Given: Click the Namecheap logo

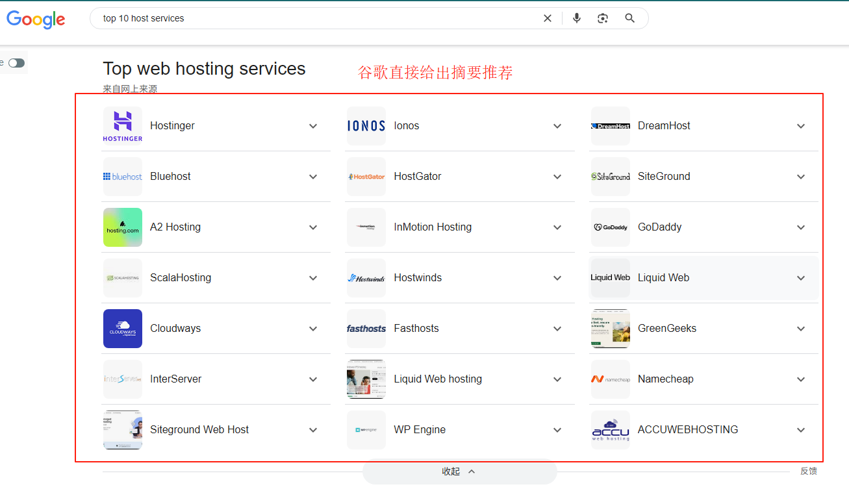Looking at the screenshot, I should 610,379.
